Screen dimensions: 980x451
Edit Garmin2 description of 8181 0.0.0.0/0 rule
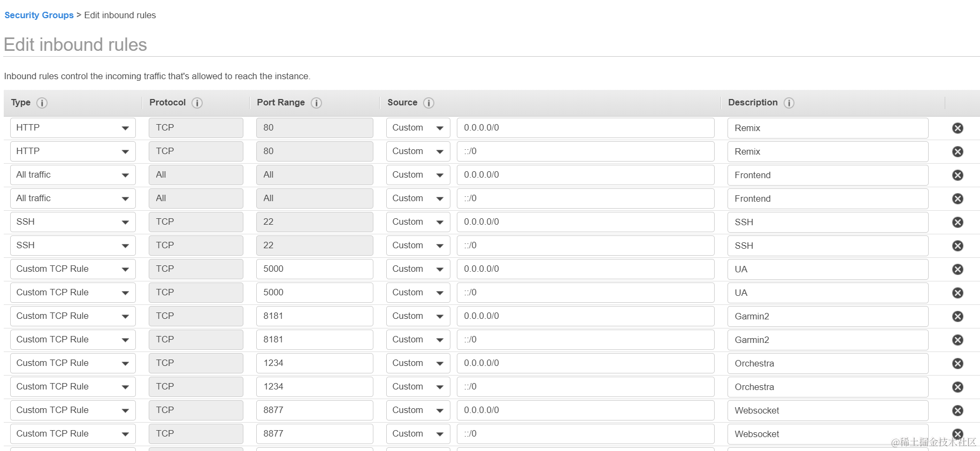point(828,316)
